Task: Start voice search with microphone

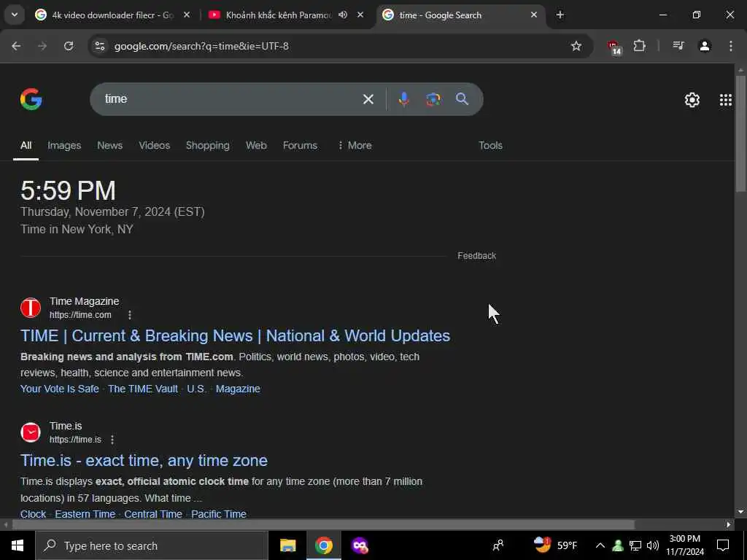Action: 403,99
